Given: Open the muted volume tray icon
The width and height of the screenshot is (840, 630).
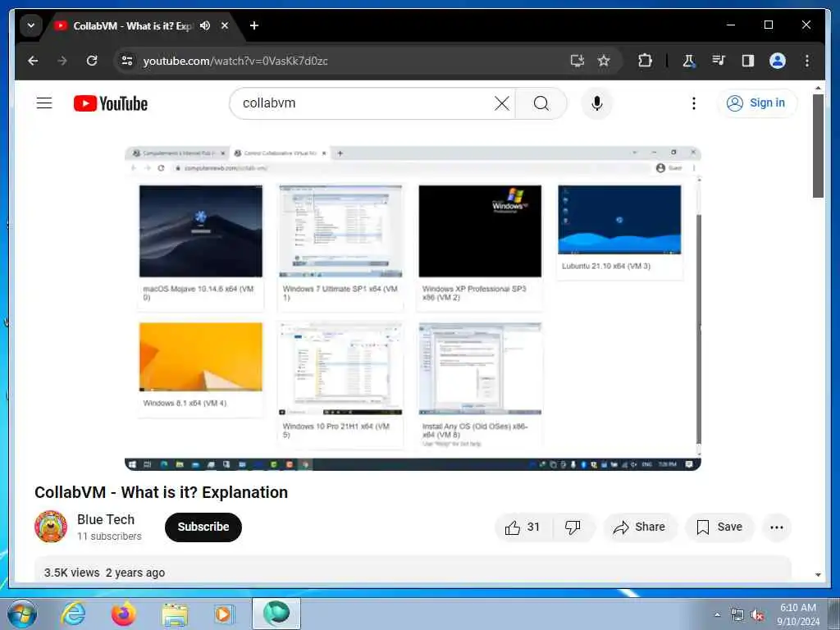Looking at the screenshot, I should click(x=757, y=615).
